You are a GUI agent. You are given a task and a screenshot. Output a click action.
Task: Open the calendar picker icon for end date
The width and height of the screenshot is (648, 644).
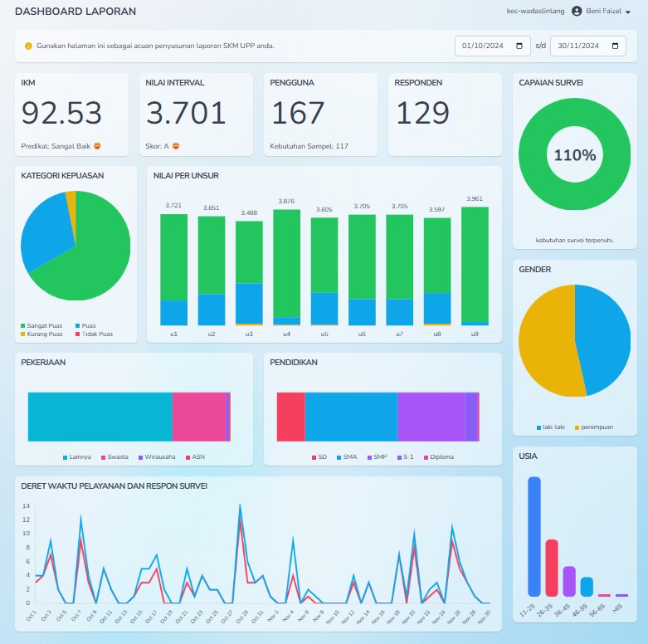tap(615, 46)
